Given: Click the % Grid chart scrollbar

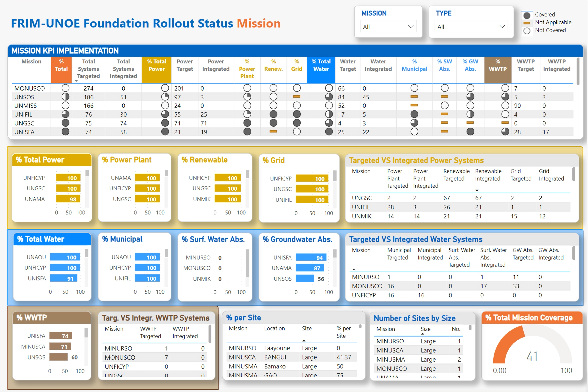Looking at the screenshot, I should [x=335, y=176].
